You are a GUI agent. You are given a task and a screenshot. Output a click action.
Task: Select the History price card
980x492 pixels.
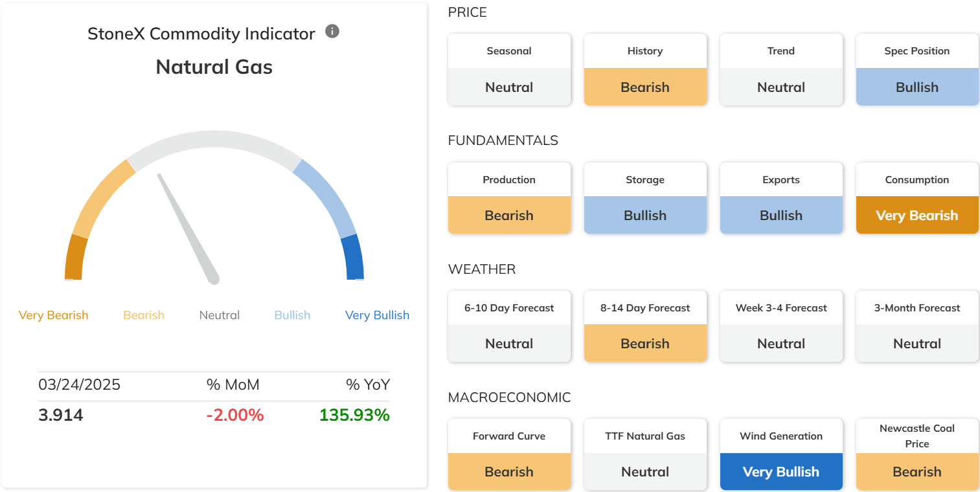pyautogui.click(x=645, y=69)
